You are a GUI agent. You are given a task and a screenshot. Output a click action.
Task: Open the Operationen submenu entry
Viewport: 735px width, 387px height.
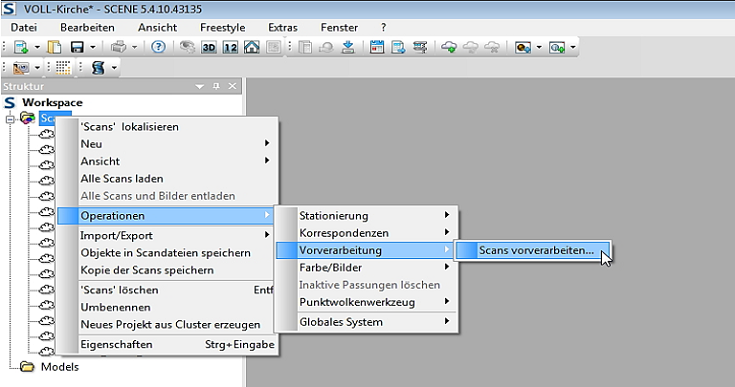point(166,216)
